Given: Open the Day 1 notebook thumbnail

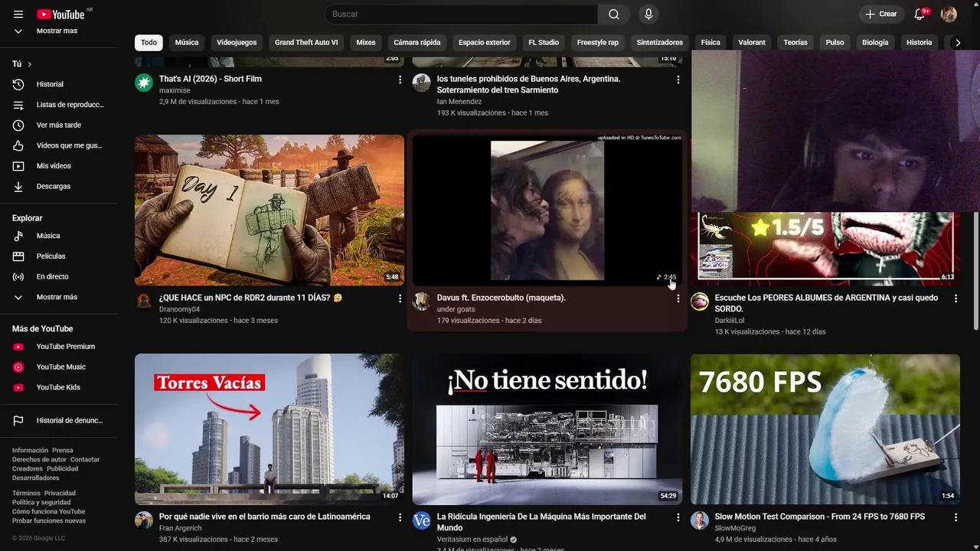Looking at the screenshot, I should [269, 210].
